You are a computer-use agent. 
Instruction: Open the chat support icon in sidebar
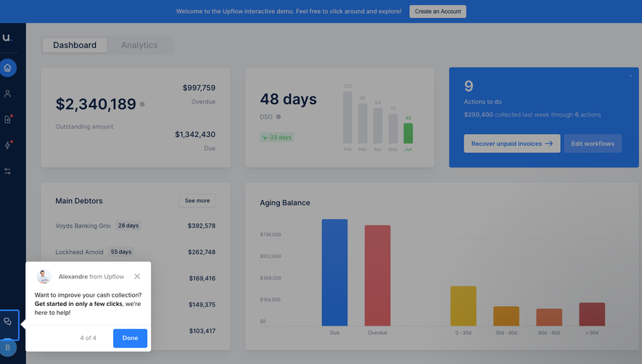[8, 322]
